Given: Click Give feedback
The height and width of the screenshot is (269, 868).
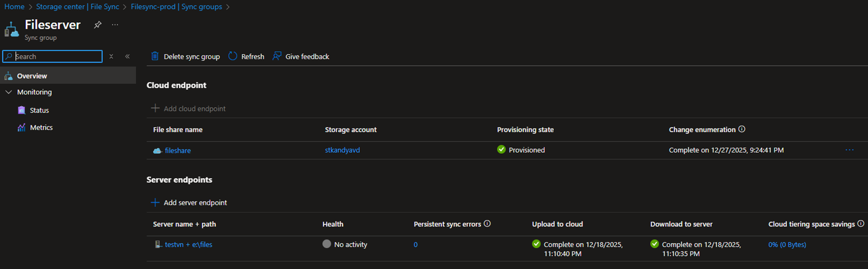Looking at the screenshot, I should [x=301, y=57].
